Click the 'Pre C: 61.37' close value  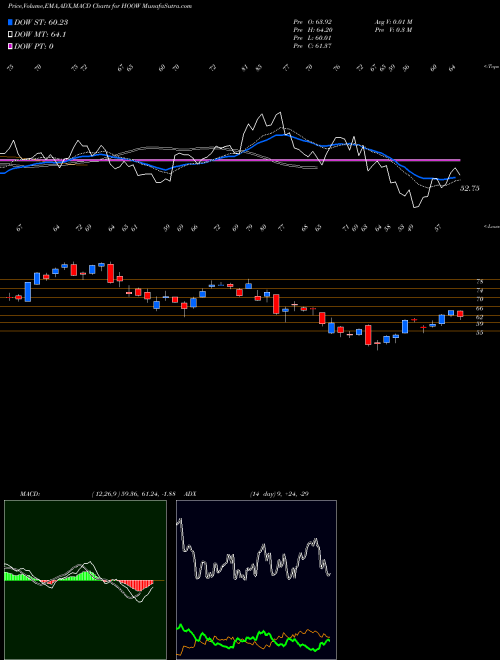pyautogui.click(x=313, y=46)
